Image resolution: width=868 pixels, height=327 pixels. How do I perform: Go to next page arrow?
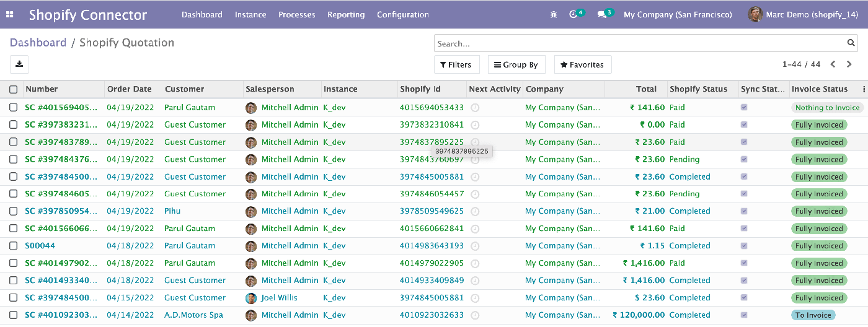[x=850, y=64]
